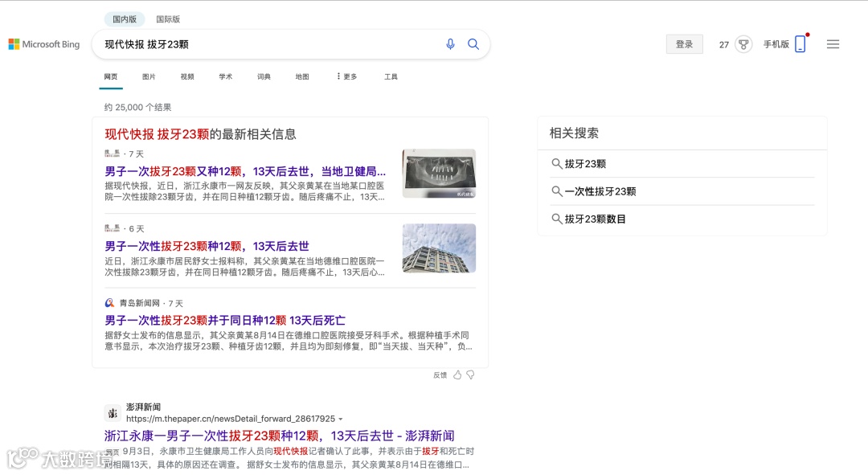Click 现代快报 拔牙23颗的最新相关信息 heading
Image resolution: width=868 pixels, height=475 pixels.
click(x=200, y=134)
